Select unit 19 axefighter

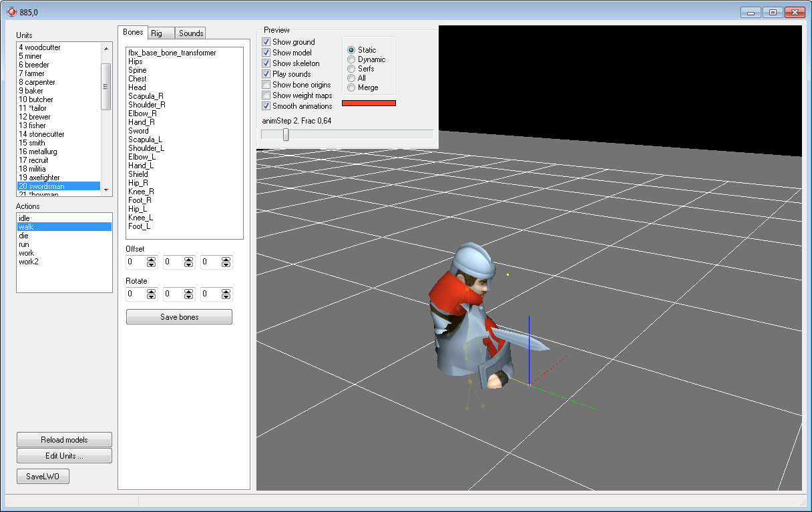[x=59, y=178]
